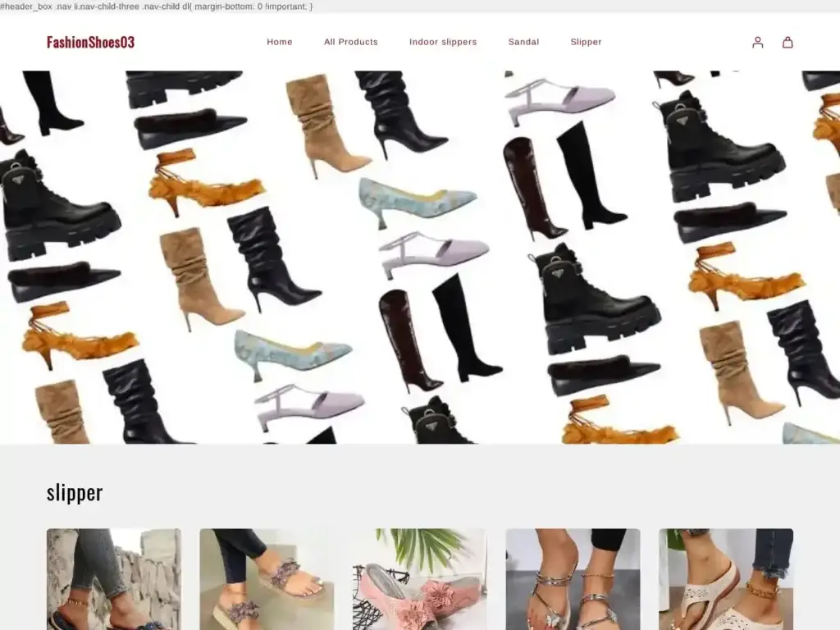Click the slipper section heading
This screenshot has width=840, height=630.
(x=75, y=492)
